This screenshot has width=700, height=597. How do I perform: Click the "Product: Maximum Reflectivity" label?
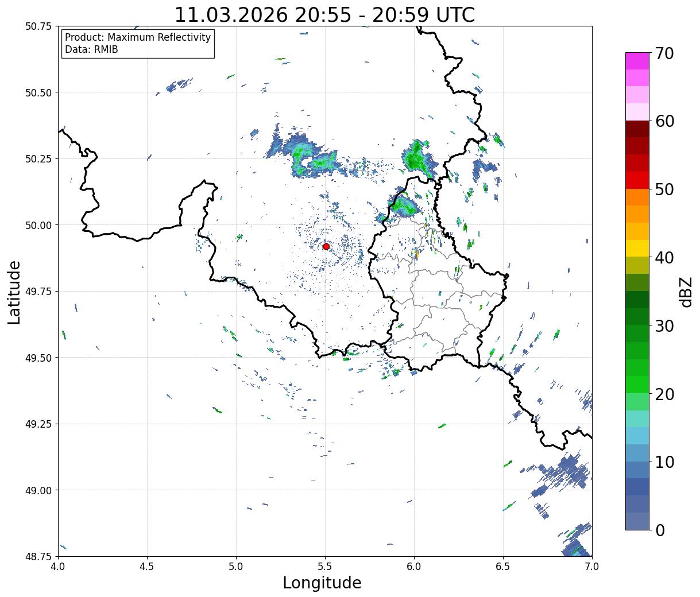point(138,37)
